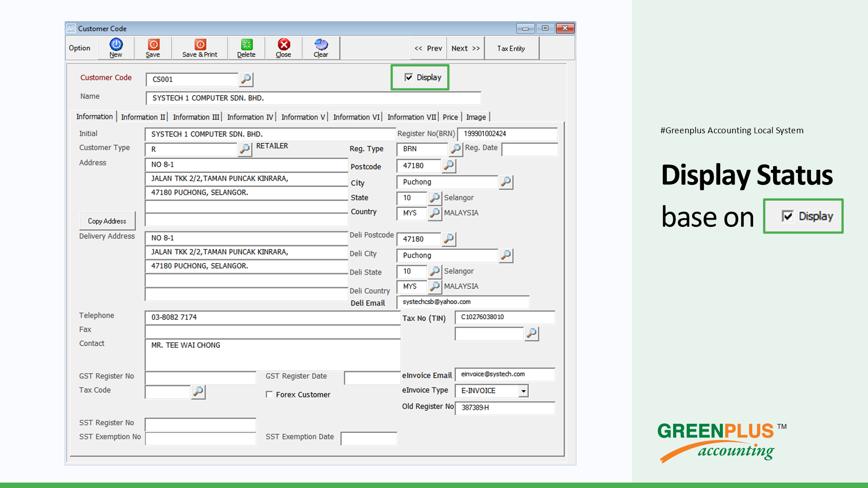Click the Tax No (TIN) field
This screenshot has height=488, width=868.
click(x=505, y=317)
